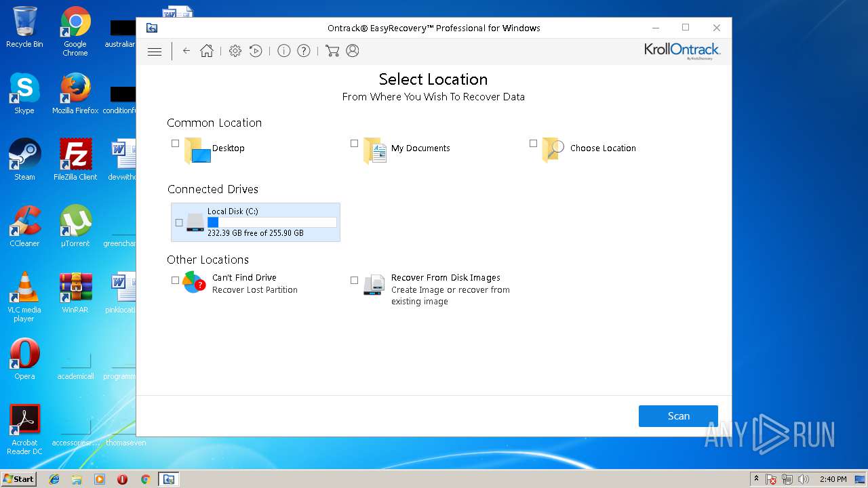This screenshot has height=488, width=868.
Task: Open the Home screen icon
Action: pyautogui.click(x=207, y=51)
